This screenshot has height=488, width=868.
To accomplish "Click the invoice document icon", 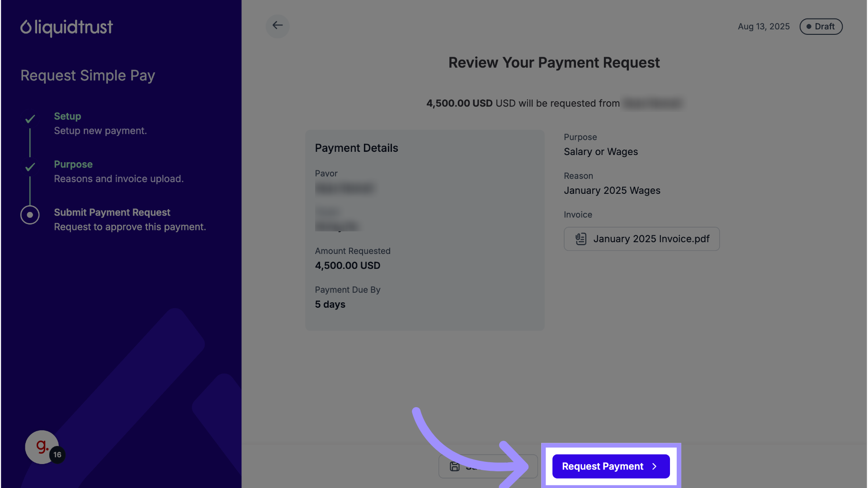I will tap(581, 239).
